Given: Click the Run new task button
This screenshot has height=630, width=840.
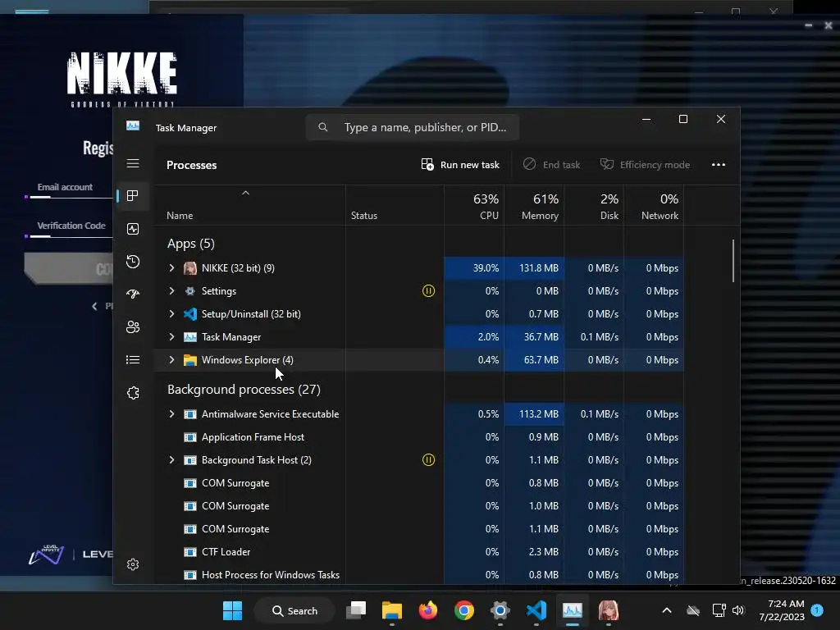Looking at the screenshot, I should click(x=460, y=164).
